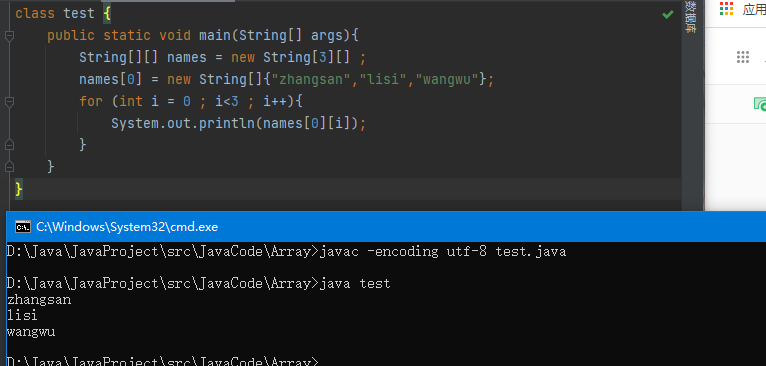Open the 应用 bookmark in the browser
The width and height of the screenshot is (766, 366).
coord(754,9)
